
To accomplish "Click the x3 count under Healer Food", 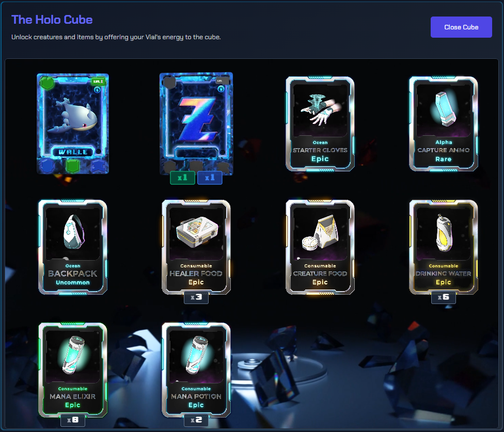I will click(x=196, y=297).
